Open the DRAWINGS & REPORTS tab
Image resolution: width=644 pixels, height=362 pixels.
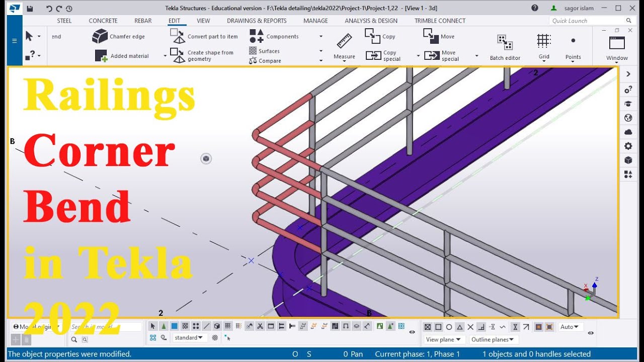pyautogui.click(x=257, y=21)
